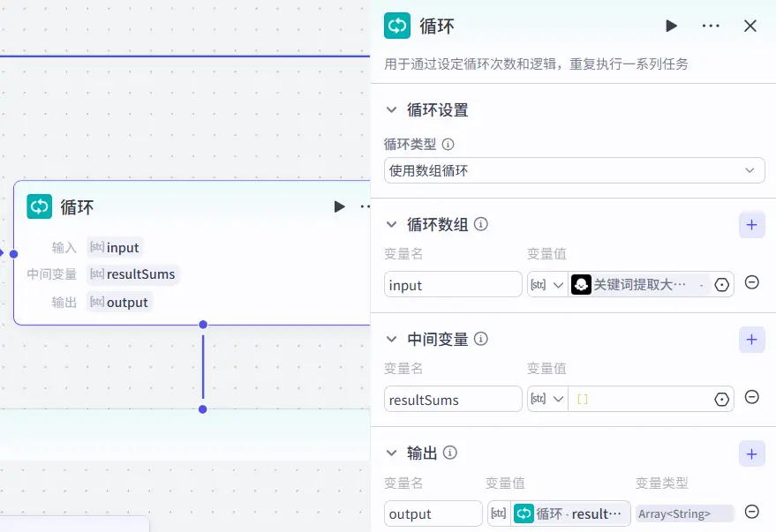Image resolution: width=776 pixels, height=532 pixels.
Task: Collapse the 中间变量 section
Action: [x=392, y=340]
